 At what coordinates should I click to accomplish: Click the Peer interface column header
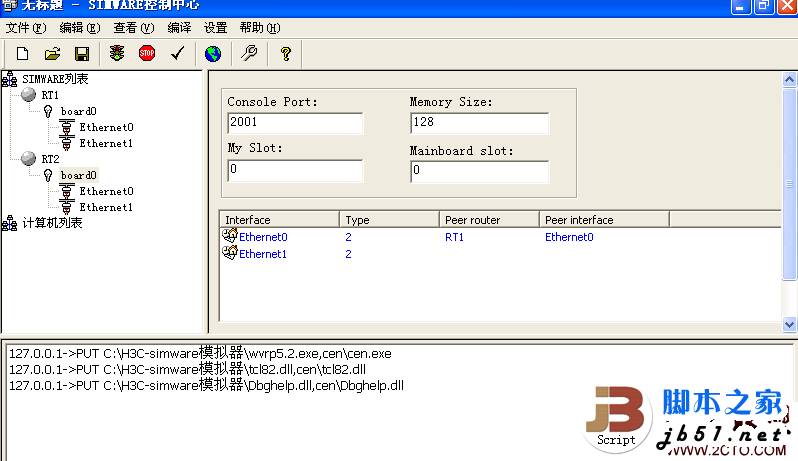point(604,220)
